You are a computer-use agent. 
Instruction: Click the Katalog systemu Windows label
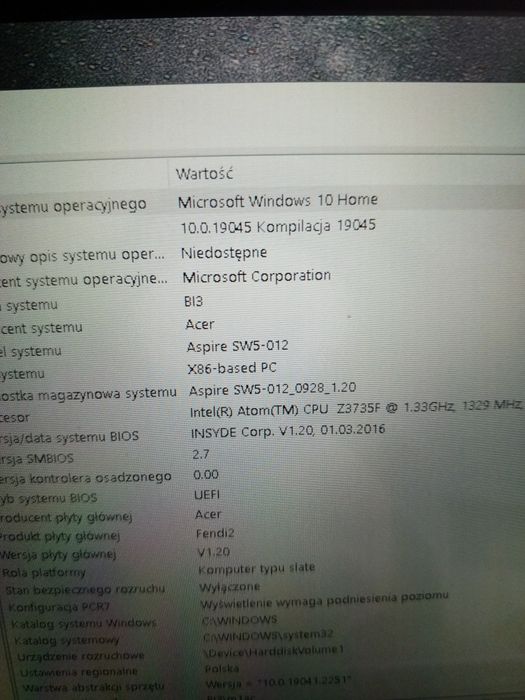click(83, 623)
